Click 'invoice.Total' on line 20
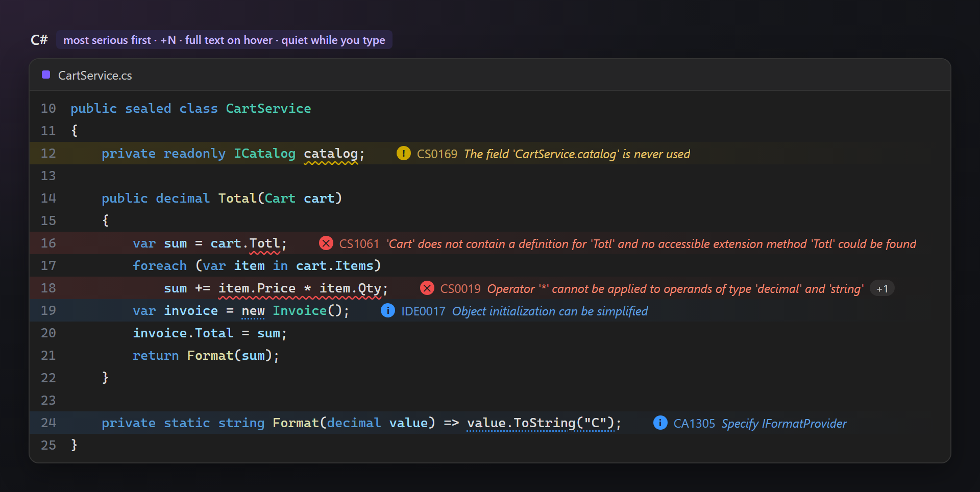980x492 pixels. pyautogui.click(x=183, y=333)
